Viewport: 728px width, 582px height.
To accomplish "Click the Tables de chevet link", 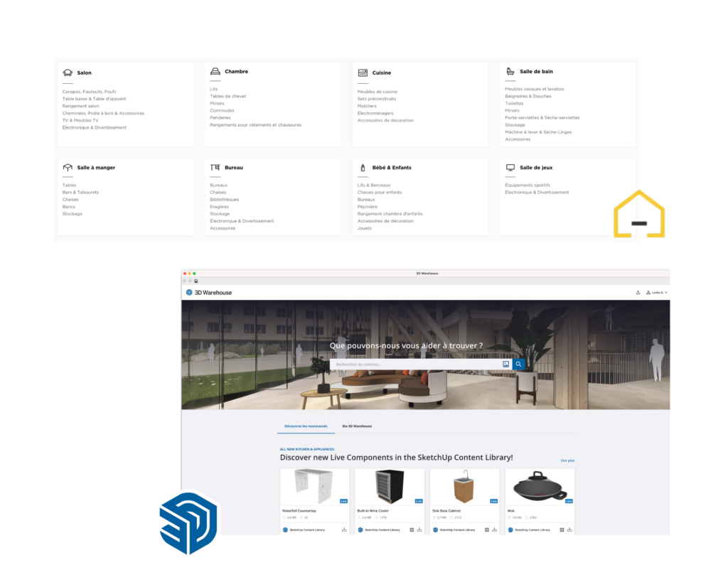I will click(x=228, y=96).
